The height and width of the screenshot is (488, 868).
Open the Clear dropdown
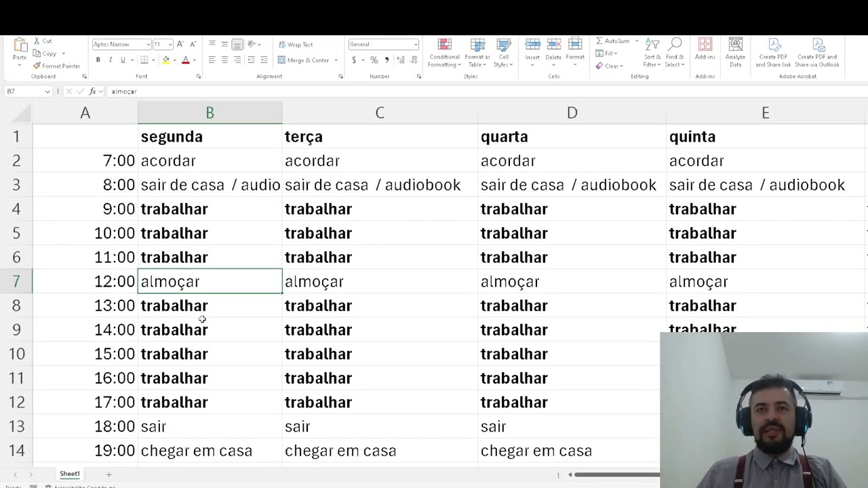click(x=609, y=66)
